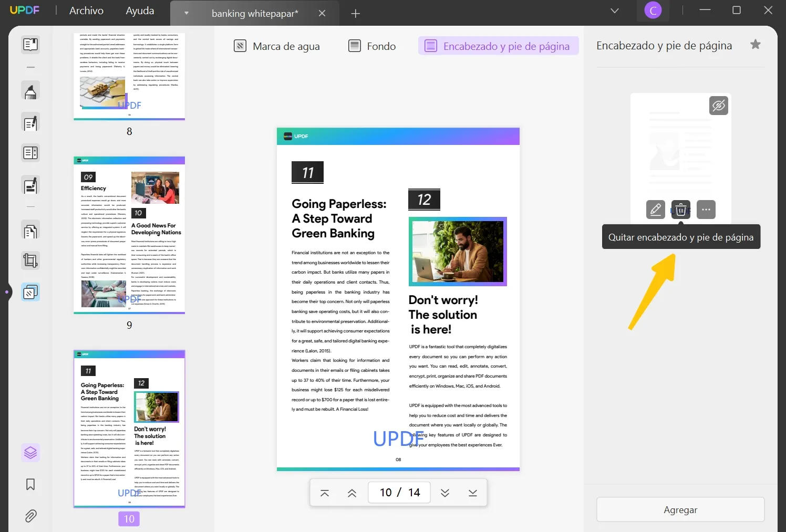Click the UPDF logo

tap(25, 11)
